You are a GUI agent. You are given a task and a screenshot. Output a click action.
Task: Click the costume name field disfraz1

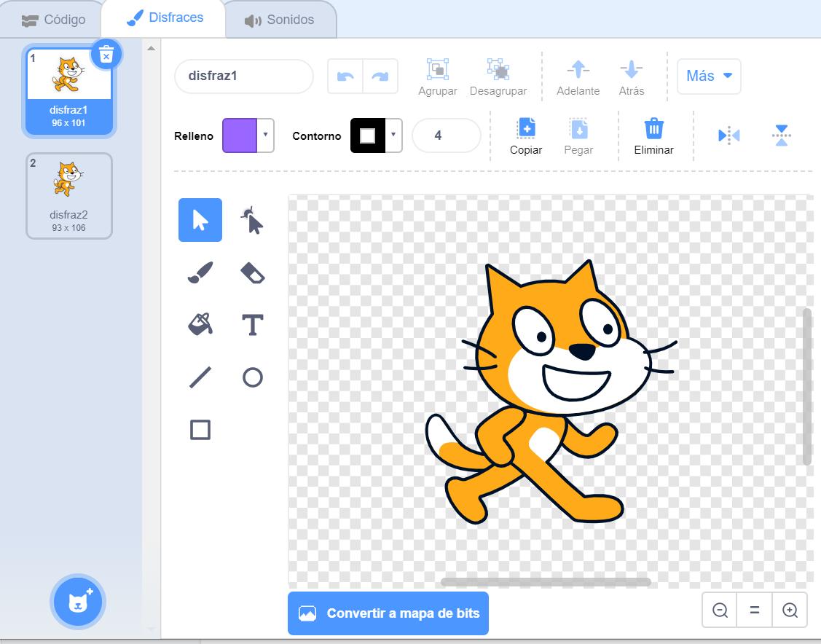pos(244,76)
